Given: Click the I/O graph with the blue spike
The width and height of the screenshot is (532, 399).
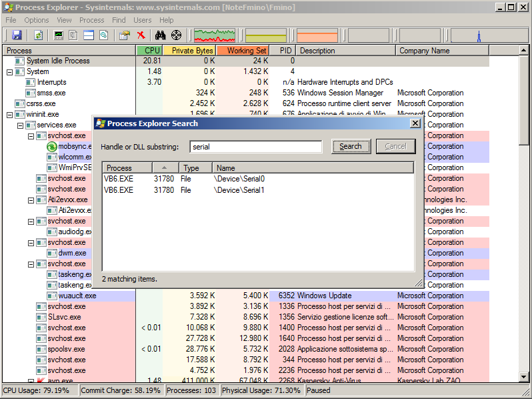Looking at the screenshot, I should click(x=489, y=35).
